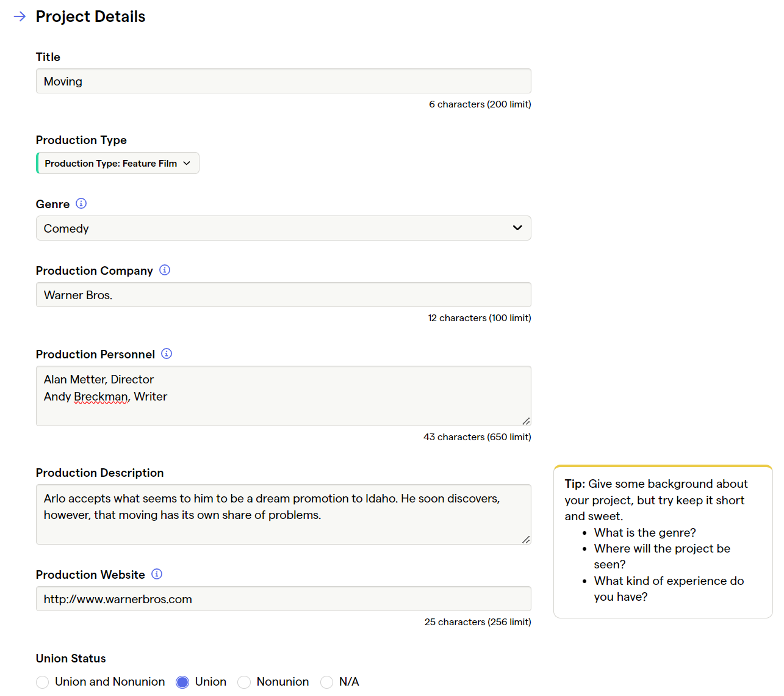Click the arrow icon beside Project Details
This screenshot has height=696, width=784.
pyautogui.click(x=20, y=16)
